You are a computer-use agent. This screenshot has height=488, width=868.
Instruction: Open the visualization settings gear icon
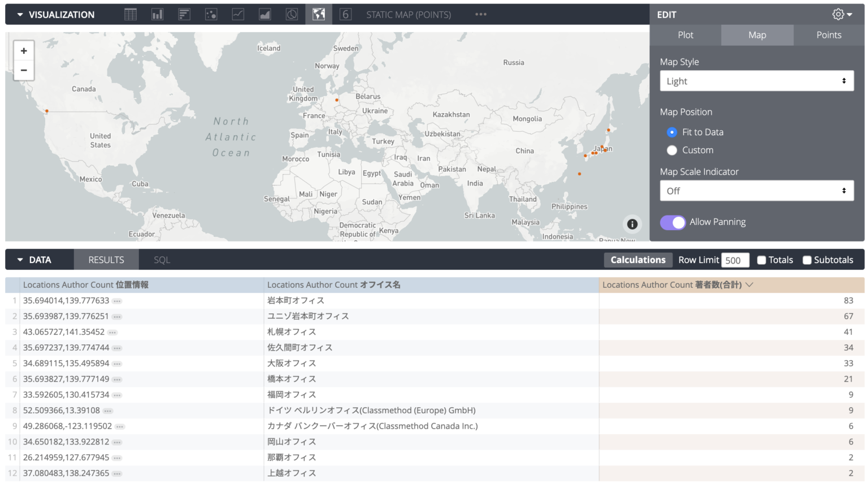coord(838,14)
